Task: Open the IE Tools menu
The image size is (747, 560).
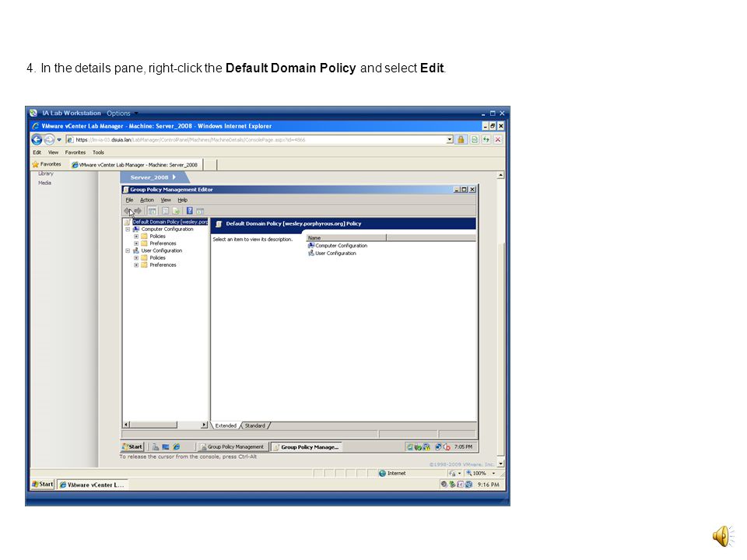Action: click(x=98, y=152)
